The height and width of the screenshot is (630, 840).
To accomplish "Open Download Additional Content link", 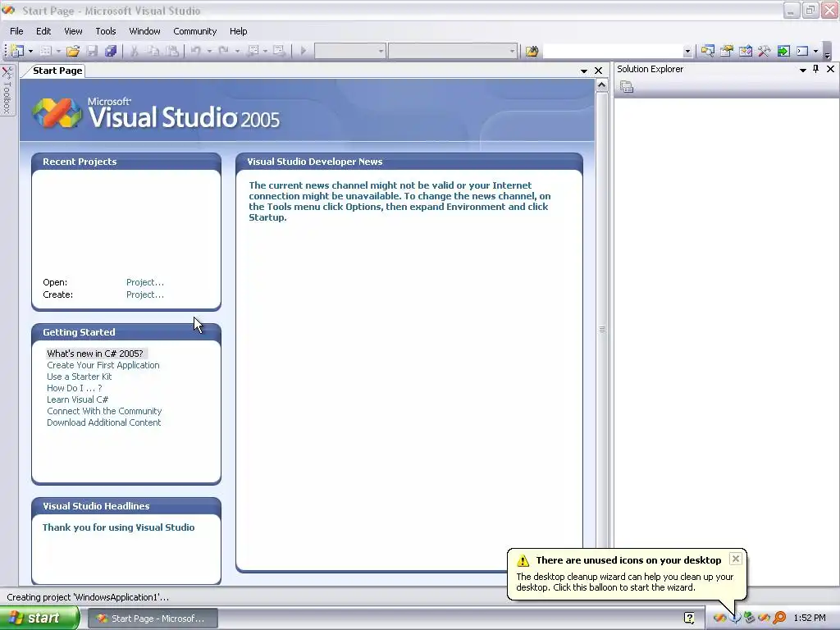I will pos(103,422).
